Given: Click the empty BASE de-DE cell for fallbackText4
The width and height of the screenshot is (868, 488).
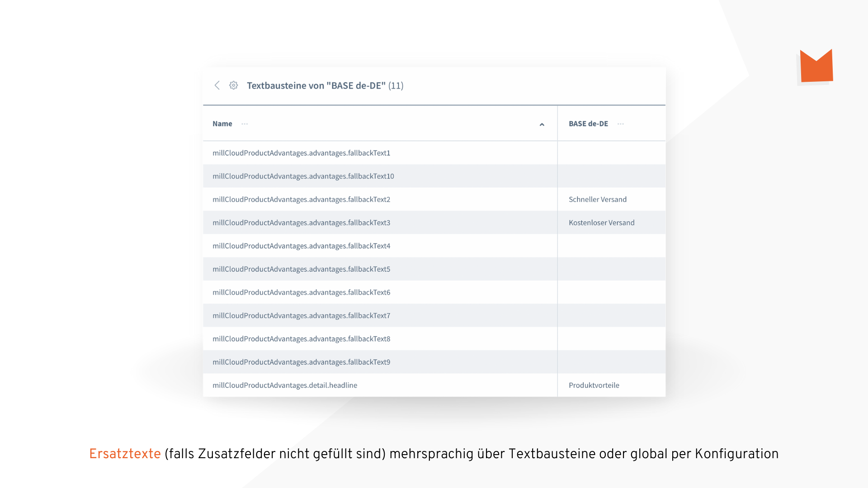Looking at the screenshot, I should click(x=611, y=246).
